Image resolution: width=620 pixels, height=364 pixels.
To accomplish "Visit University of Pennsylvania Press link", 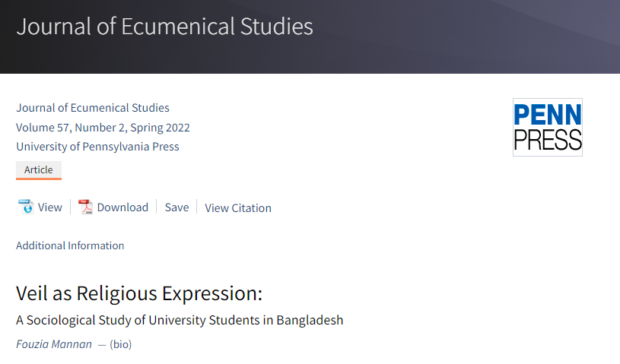I will (x=97, y=147).
